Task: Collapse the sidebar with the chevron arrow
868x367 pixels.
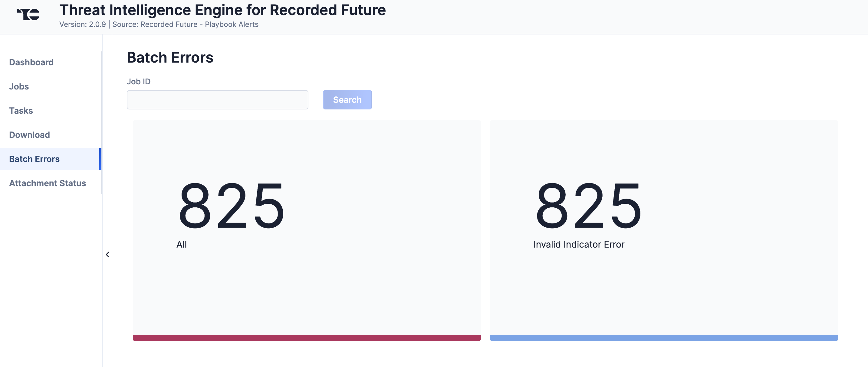Action: click(107, 255)
